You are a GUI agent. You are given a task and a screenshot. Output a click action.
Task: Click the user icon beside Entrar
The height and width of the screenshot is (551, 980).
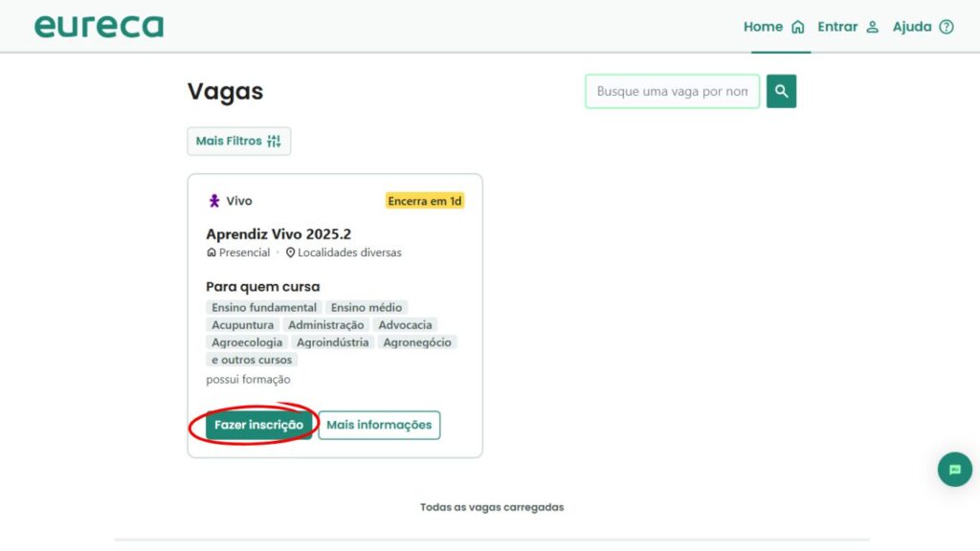[872, 27]
